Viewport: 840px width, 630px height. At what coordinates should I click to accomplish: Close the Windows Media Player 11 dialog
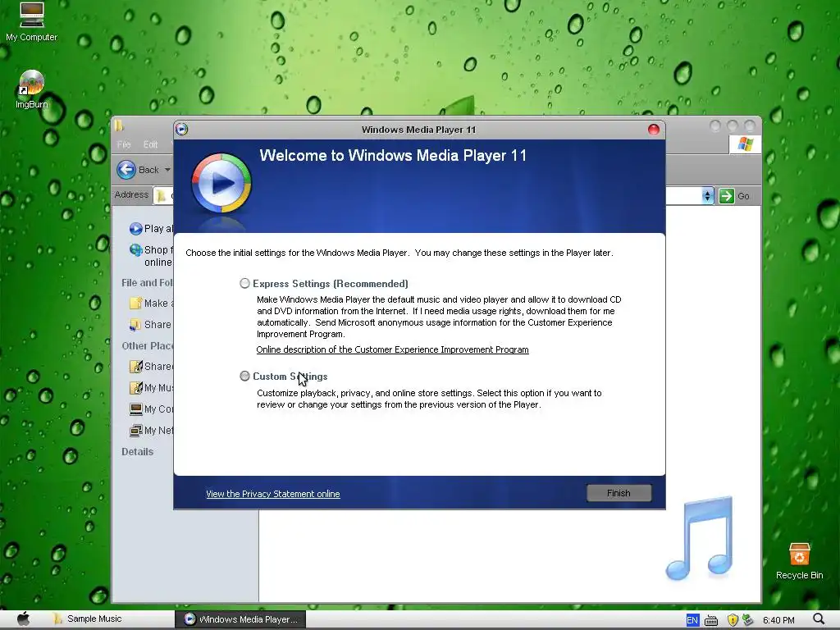pyautogui.click(x=654, y=130)
